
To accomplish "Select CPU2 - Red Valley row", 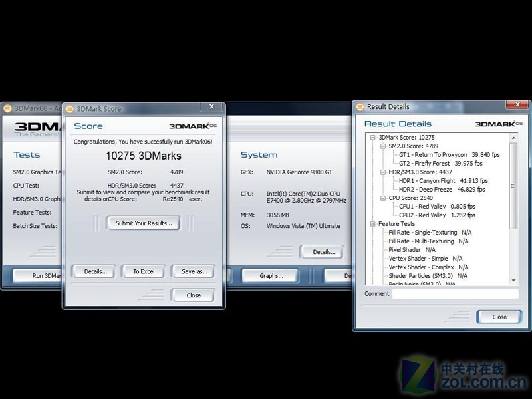I will tap(437, 215).
